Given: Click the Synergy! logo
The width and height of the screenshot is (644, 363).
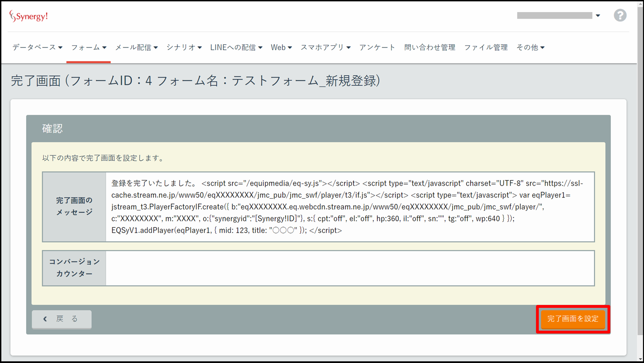Looking at the screenshot, I should pos(29,16).
